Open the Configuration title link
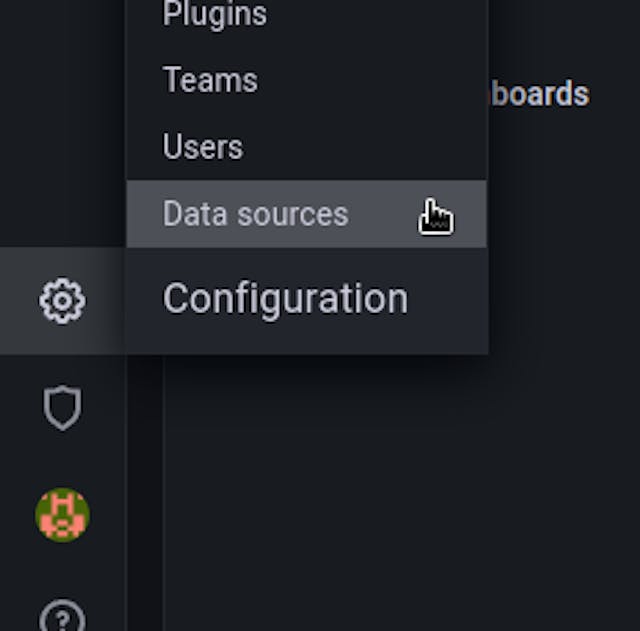The height and width of the screenshot is (631, 640). pos(286,299)
